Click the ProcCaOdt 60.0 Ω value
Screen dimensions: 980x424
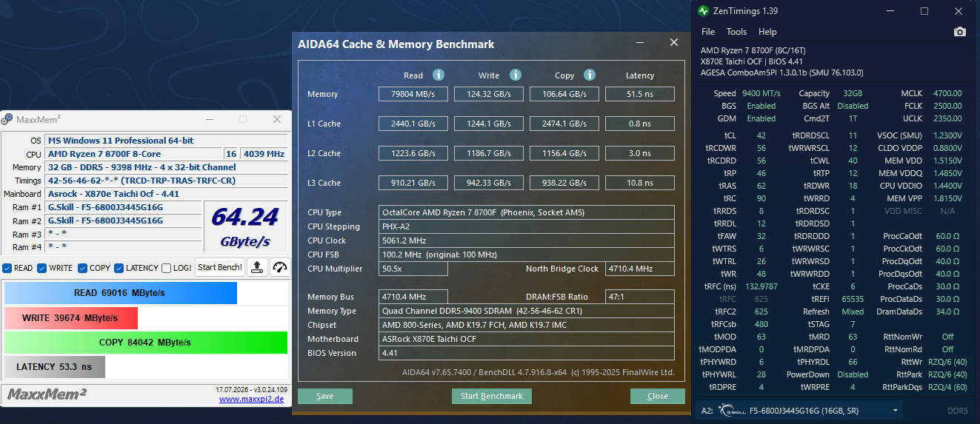948,236
